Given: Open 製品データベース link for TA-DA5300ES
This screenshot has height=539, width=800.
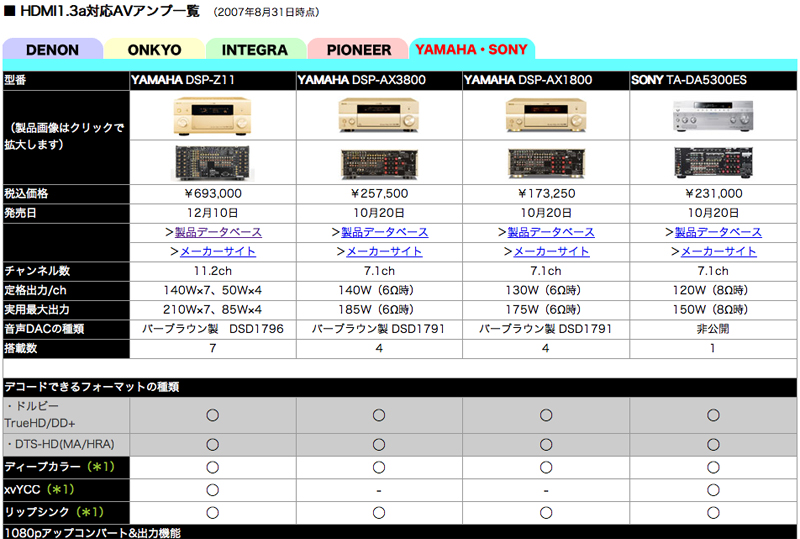Looking at the screenshot, I should [x=718, y=232].
